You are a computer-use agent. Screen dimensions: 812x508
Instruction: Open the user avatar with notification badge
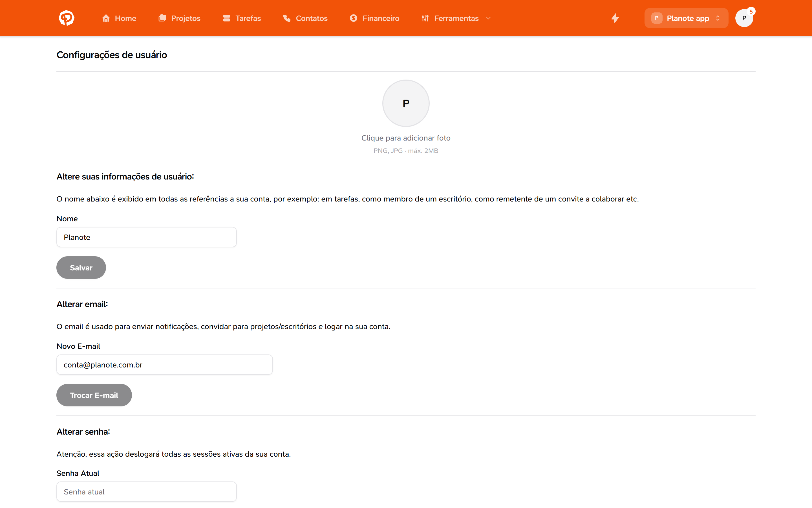click(744, 18)
